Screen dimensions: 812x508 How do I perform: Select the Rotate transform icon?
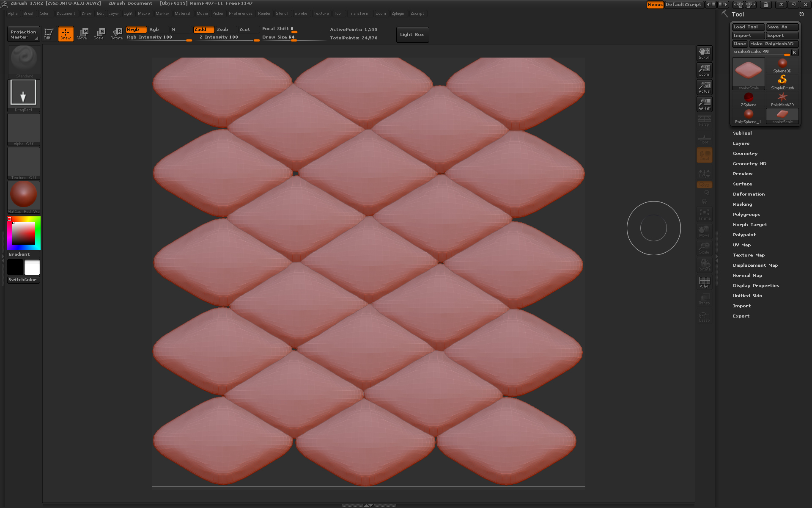tap(116, 33)
